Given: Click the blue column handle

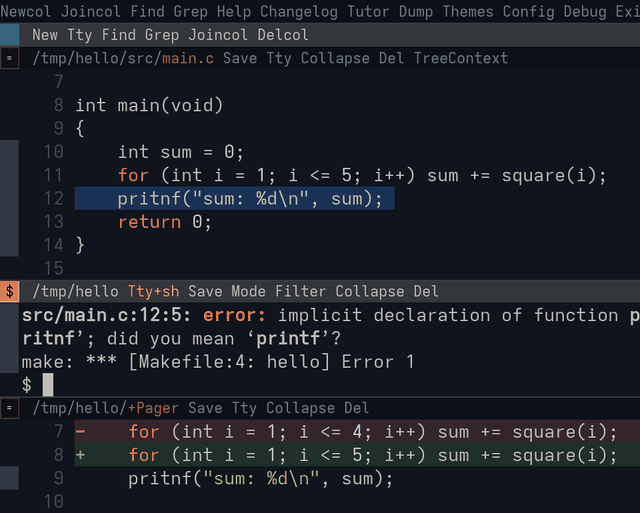Looking at the screenshot, I should click(x=9, y=35).
